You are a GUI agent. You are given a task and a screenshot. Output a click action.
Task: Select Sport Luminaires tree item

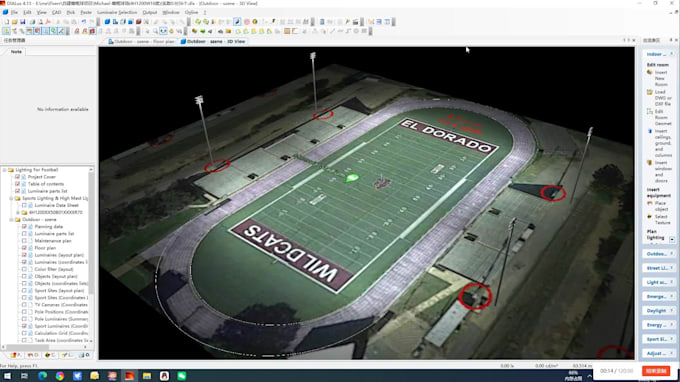click(61, 326)
